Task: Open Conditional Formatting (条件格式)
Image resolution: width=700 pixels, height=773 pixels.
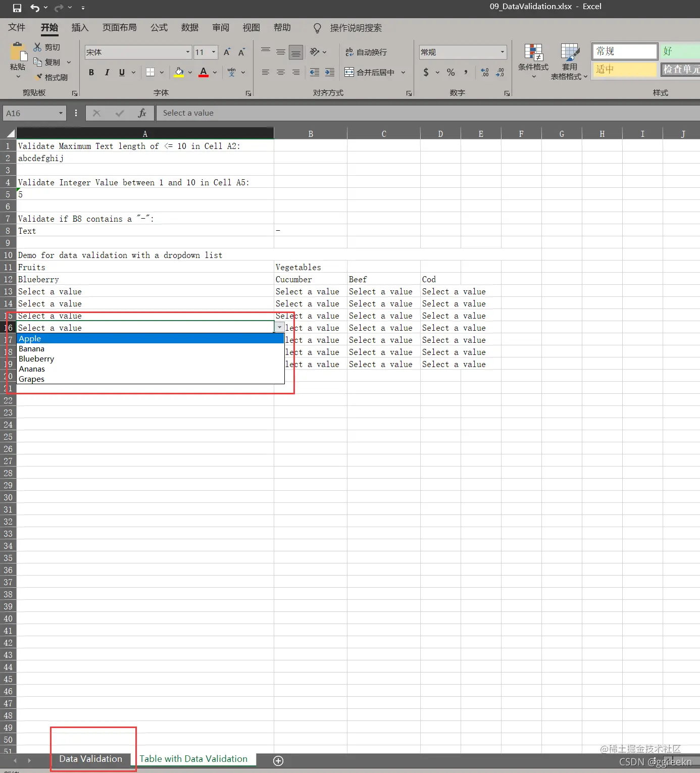Action: pyautogui.click(x=533, y=61)
